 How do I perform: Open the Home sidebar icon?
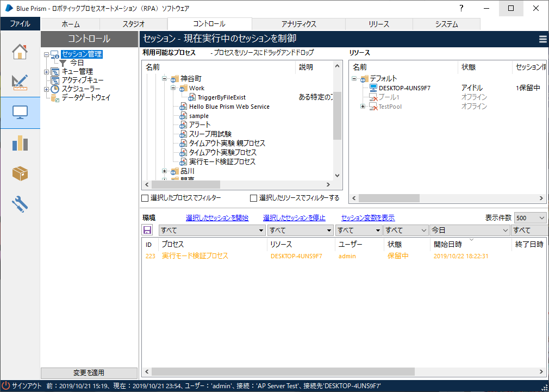[x=20, y=51]
